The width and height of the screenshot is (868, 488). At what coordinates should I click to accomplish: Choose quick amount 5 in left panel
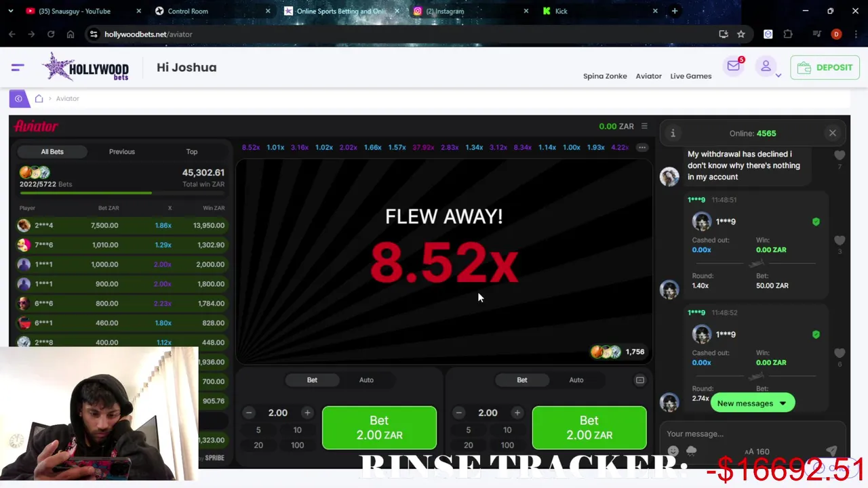(x=258, y=430)
